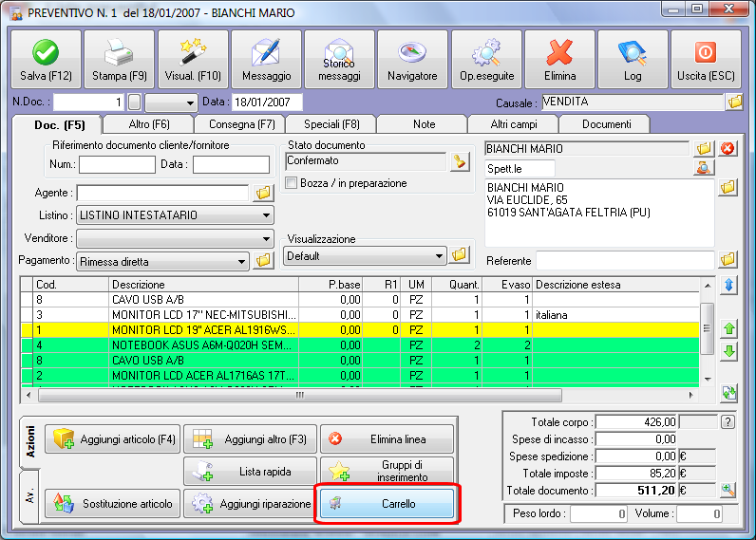Move row down with green arrow
This screenshot has height=540, width=756.
pyautogui.click(x=729, y=351)
